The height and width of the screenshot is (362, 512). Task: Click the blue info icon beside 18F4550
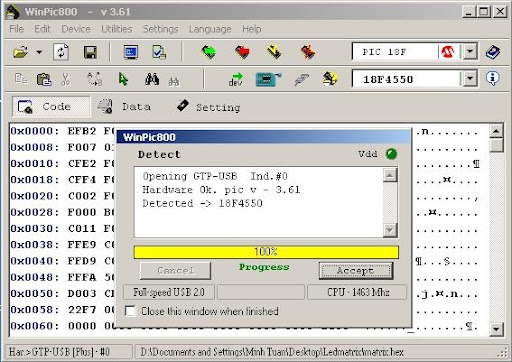[493, 79]
